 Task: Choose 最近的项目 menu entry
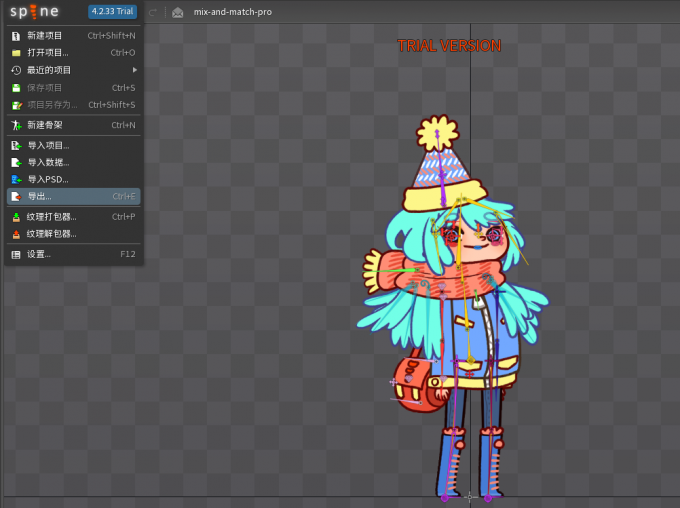click(74, 70)
